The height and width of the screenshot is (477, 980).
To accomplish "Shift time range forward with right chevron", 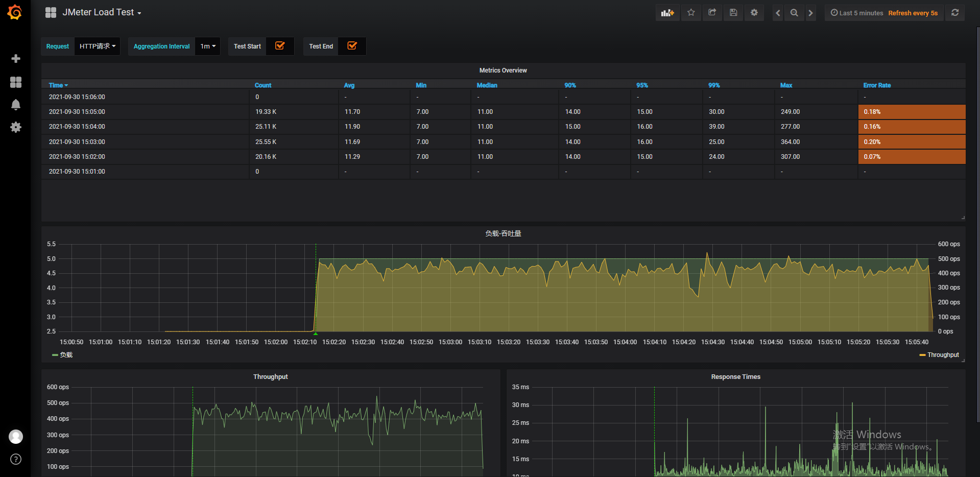I will point(810,13).
